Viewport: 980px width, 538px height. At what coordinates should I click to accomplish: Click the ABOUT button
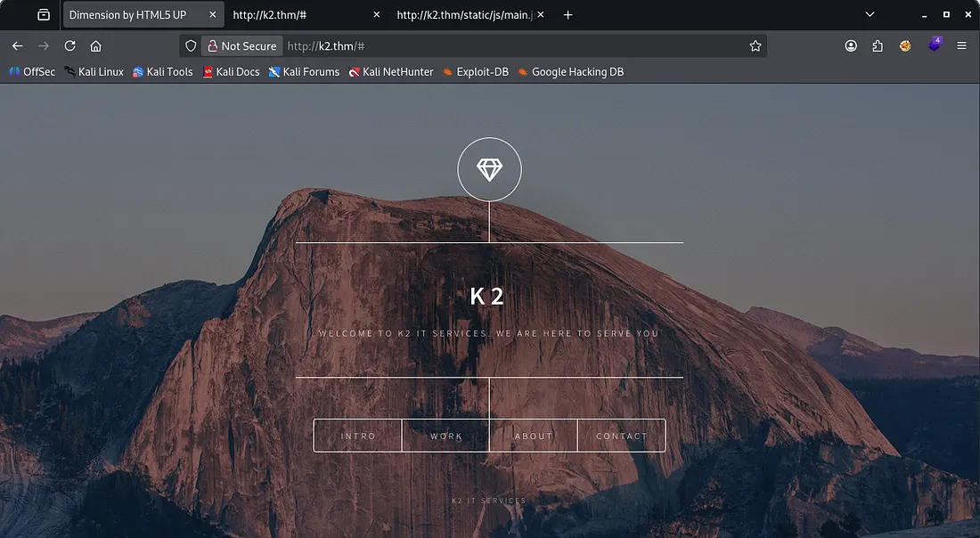(534, 436)
